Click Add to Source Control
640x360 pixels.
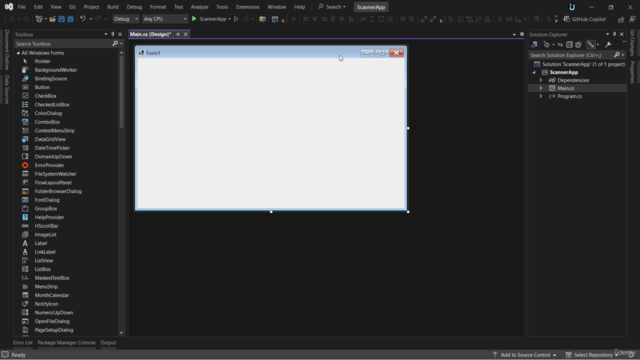click(x=524, y=355)
